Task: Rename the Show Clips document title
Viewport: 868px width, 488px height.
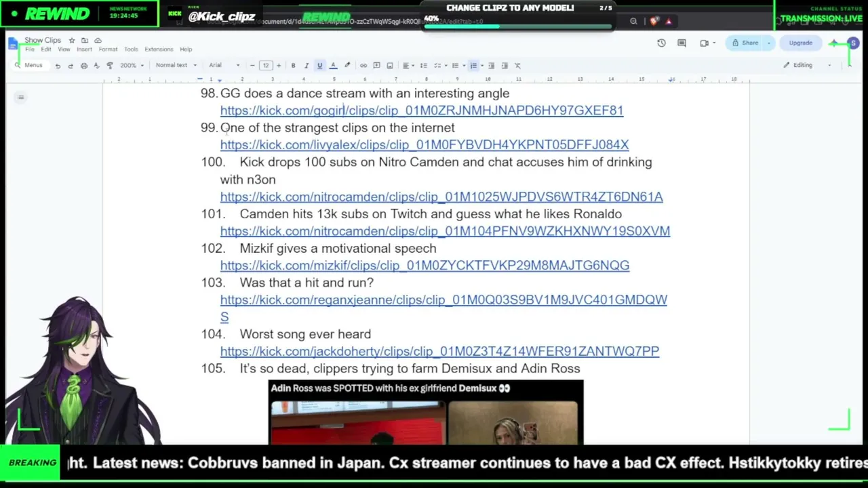Action: (43, 41)
